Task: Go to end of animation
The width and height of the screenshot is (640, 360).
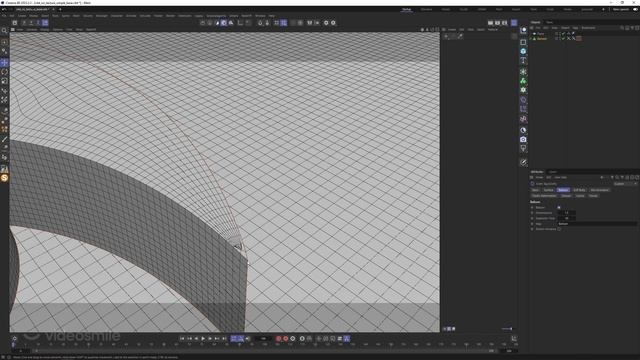Action: point(224,338)
